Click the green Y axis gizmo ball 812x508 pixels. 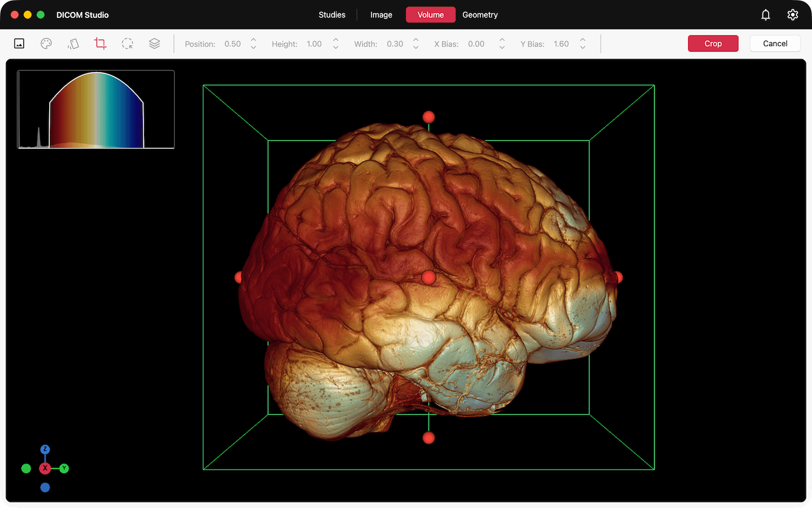pyautogui.click(x=64, y=468)
